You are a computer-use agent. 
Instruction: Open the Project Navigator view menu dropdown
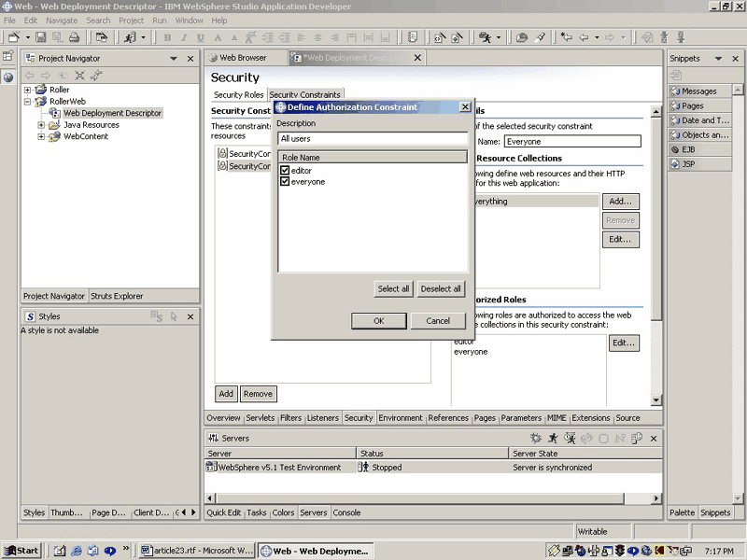pos(174,59)
